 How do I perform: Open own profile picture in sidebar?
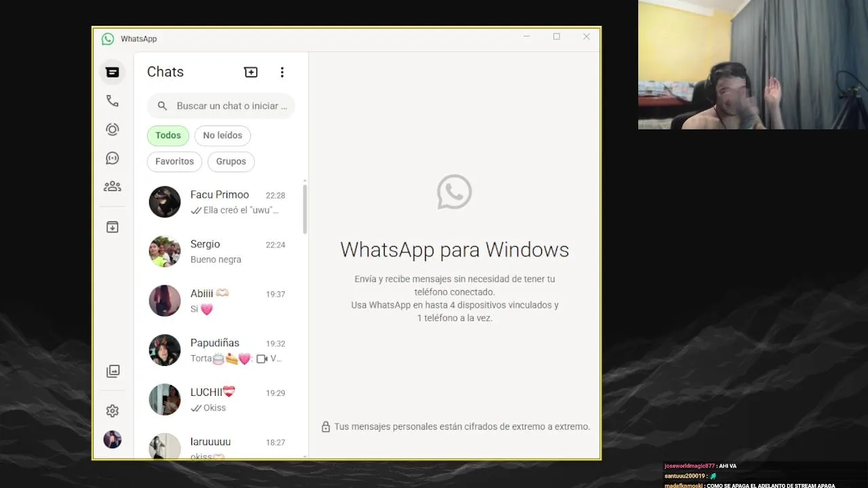click(x=113, y=439)
